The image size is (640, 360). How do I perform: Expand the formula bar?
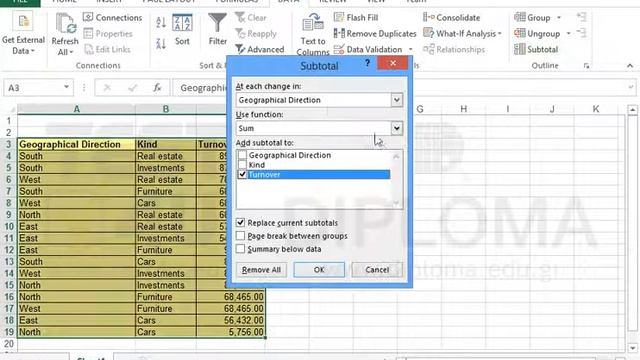click(x=631, y=87)
